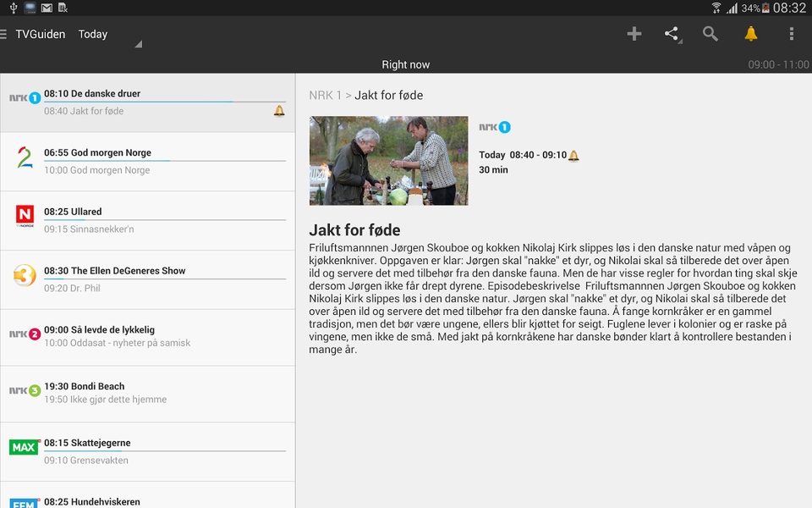The height and width of the screenshot is (508, 812).
Task: Open the 08:10 De danske druer program
Action: (92, 94)
